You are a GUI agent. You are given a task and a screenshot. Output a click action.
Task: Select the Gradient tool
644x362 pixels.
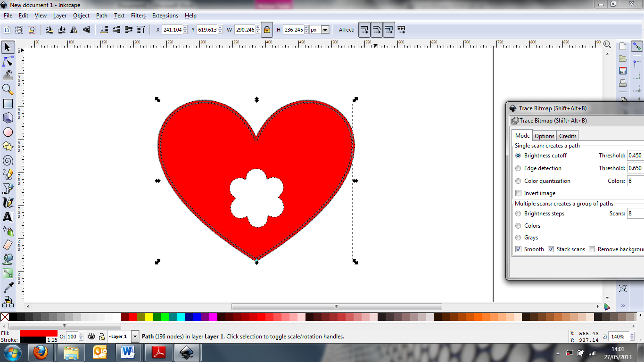pos(8,273)
